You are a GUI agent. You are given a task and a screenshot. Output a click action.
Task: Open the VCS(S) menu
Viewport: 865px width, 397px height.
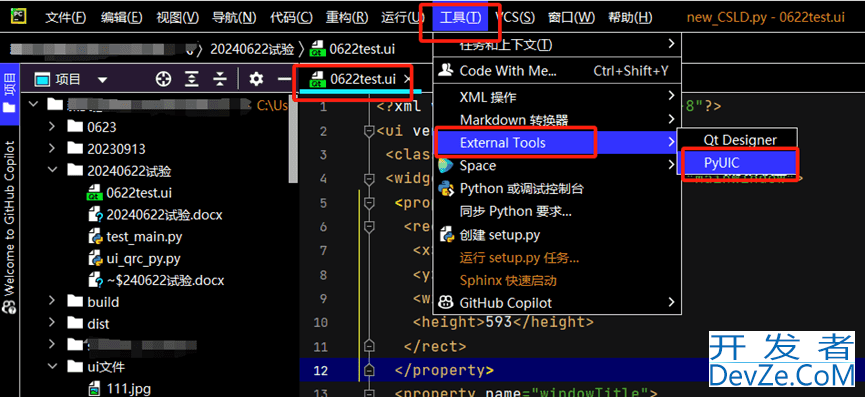click(515, 17)
